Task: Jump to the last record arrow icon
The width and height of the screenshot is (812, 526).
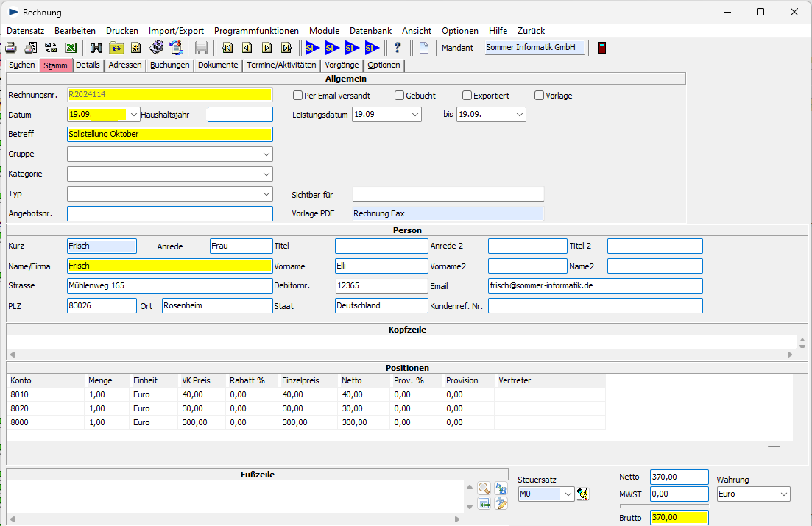Action: [x=286, y=48]
